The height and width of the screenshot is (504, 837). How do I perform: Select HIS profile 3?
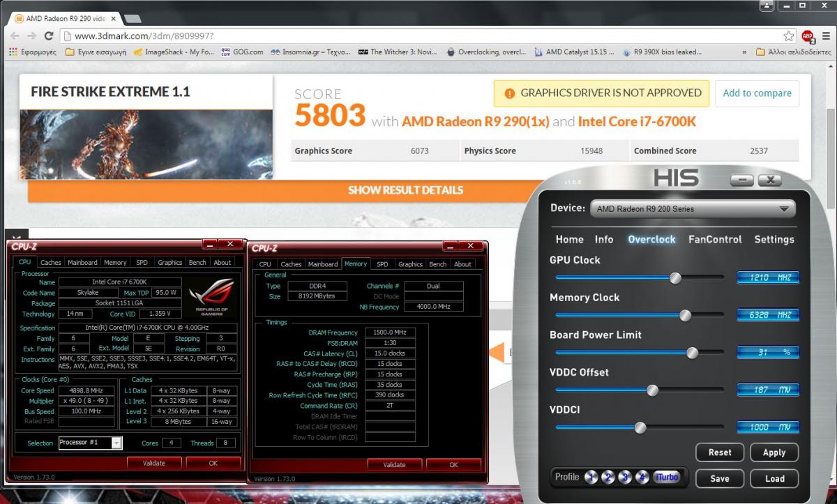625,478
